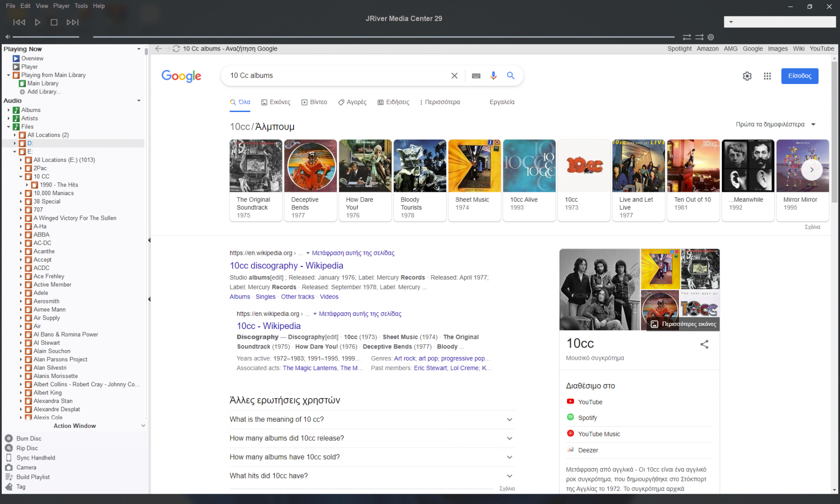Switch to the Εικόνες search tab
The width and height of the screenshot is (840, 504).
click(x=276, y=102)
